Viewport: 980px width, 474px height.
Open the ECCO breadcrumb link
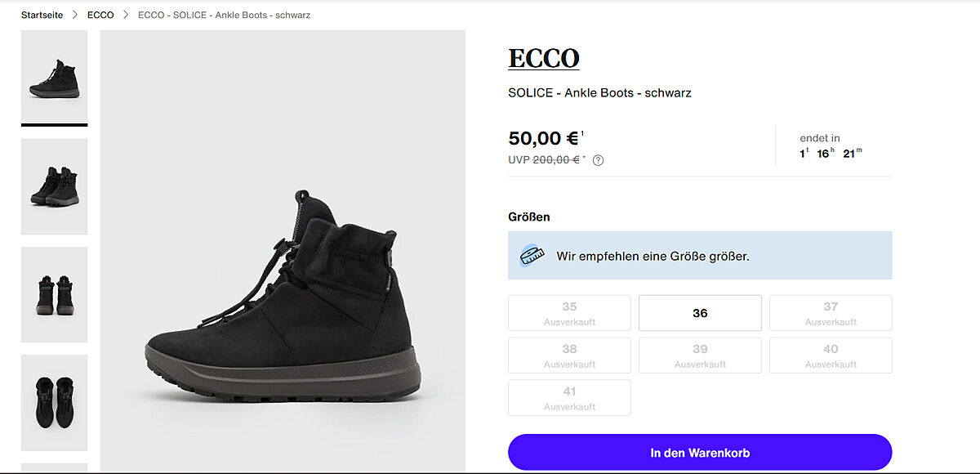pos(100,16)
